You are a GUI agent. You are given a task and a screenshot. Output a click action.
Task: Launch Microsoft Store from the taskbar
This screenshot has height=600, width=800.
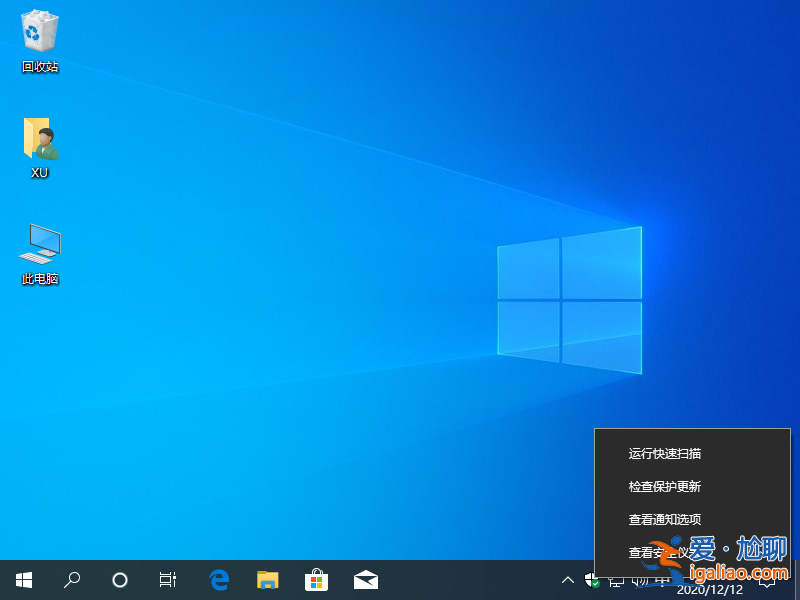click(316, 580)
